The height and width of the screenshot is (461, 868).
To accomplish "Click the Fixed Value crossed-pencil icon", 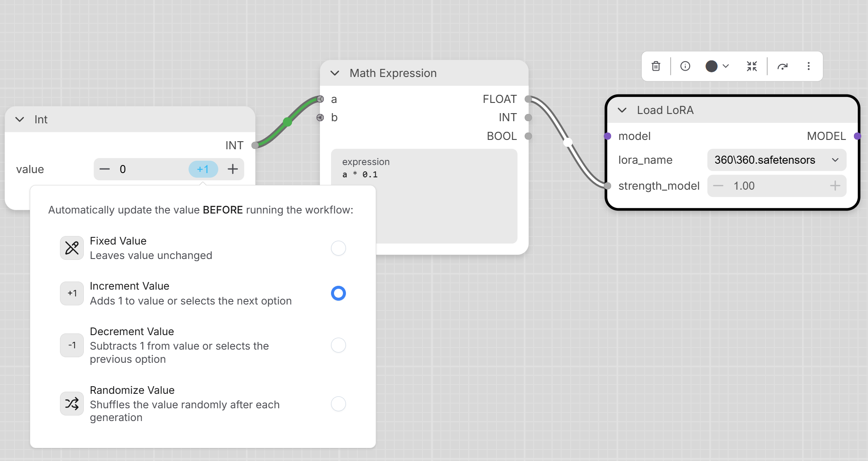I will click(x=72, y=248).
